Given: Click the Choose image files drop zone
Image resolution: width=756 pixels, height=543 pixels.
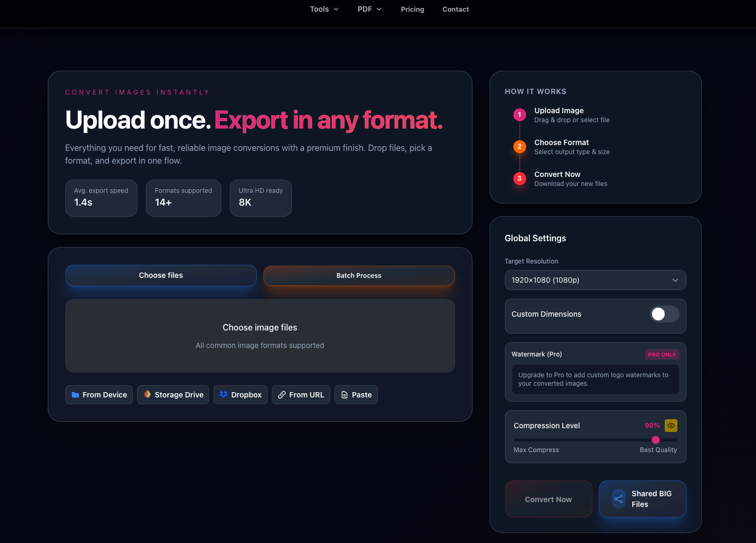Looking at the screenshot, I should click(260, 336).
